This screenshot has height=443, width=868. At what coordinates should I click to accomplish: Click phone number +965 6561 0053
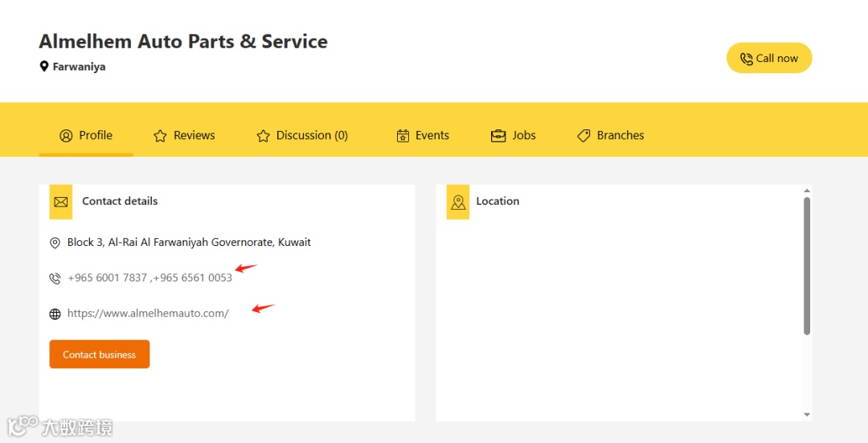click(193, 278)
